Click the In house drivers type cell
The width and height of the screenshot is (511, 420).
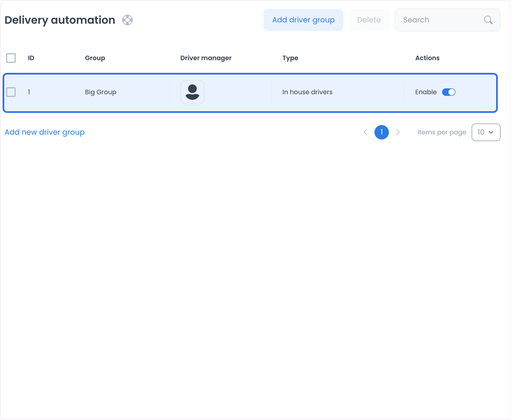point(307,92)
